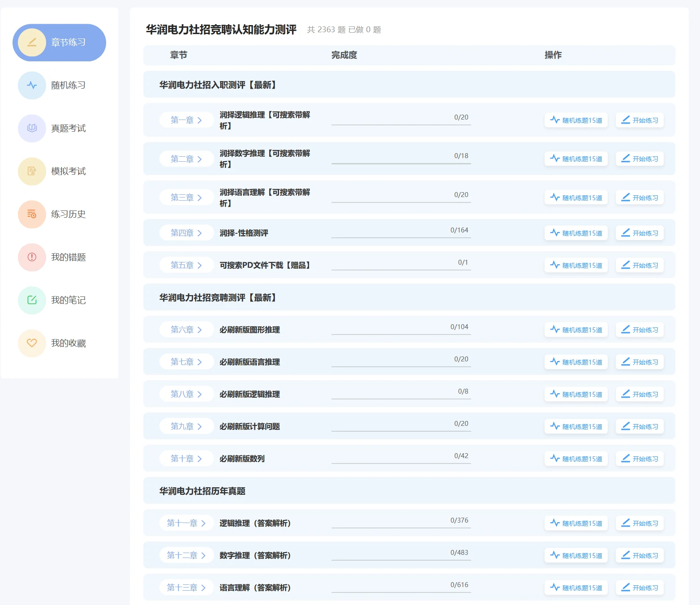
Task: Click pencil icon in 第十二章 开始练习 button
Action: [x=626, y=555]
